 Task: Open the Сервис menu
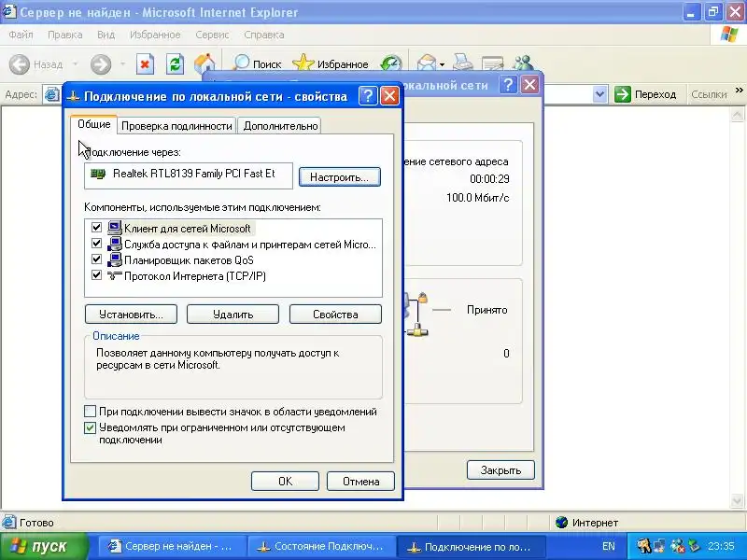tap(212, 35)
